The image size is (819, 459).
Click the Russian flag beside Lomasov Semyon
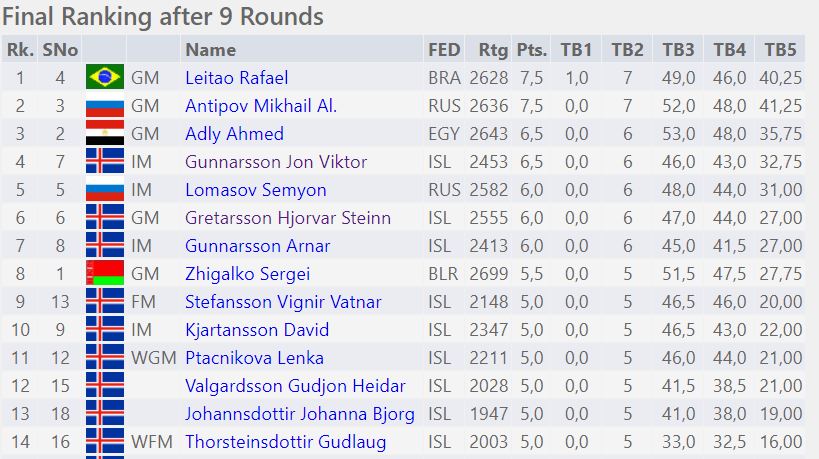tap(104, 189)
